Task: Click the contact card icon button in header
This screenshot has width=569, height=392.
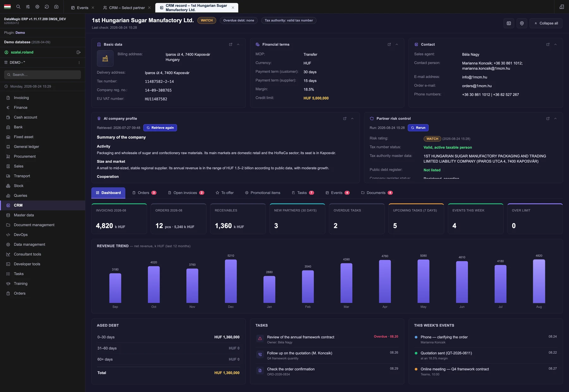Action: [x=509, y=23]
